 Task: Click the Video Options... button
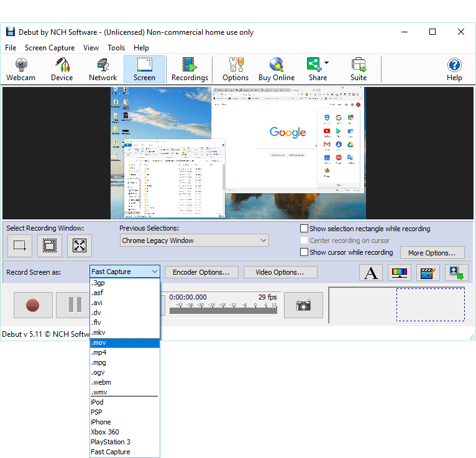(280, 272)
